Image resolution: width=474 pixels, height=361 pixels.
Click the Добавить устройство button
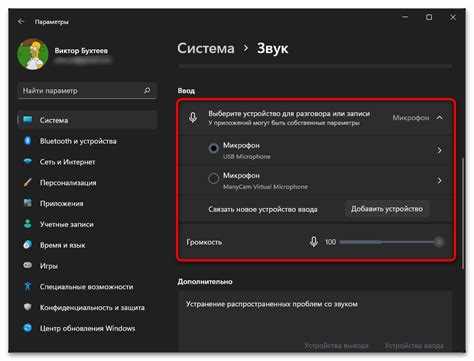tap(387, 209)
